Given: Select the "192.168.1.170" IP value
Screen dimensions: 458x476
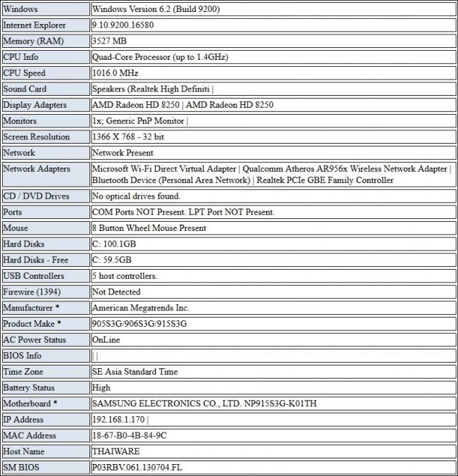Looking at the screenshot, I should [118, 420].
